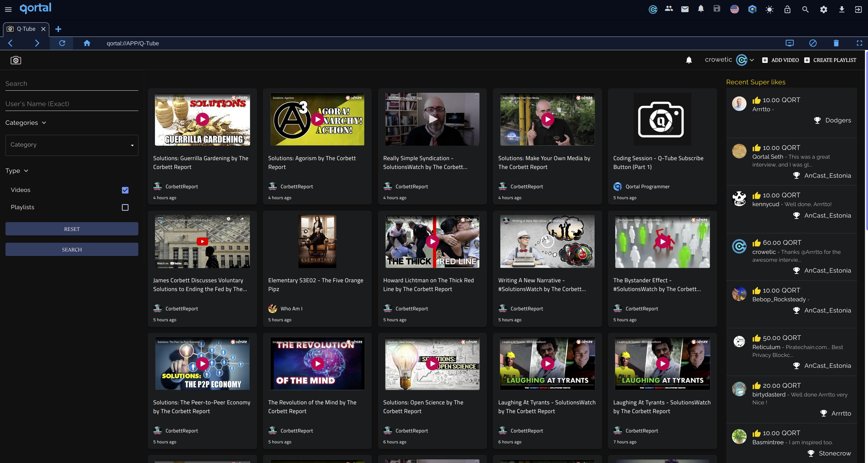Click the Dodgers video trophy label

(x=838, y=120)
